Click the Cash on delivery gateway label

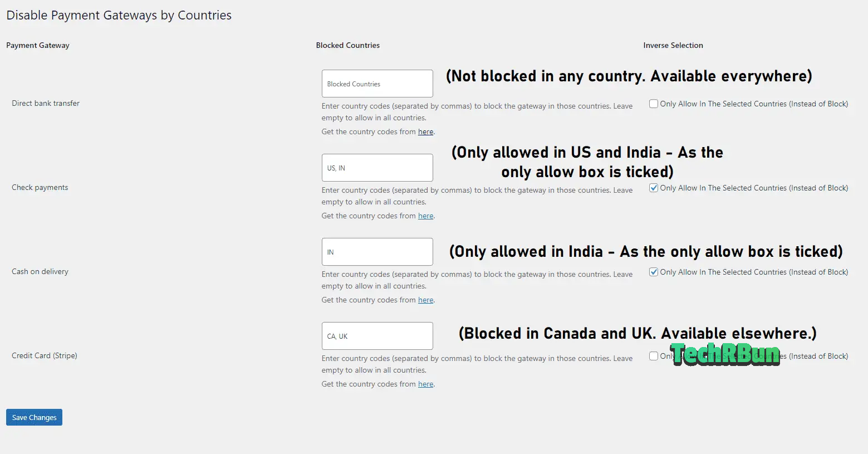tap(40, 271)
